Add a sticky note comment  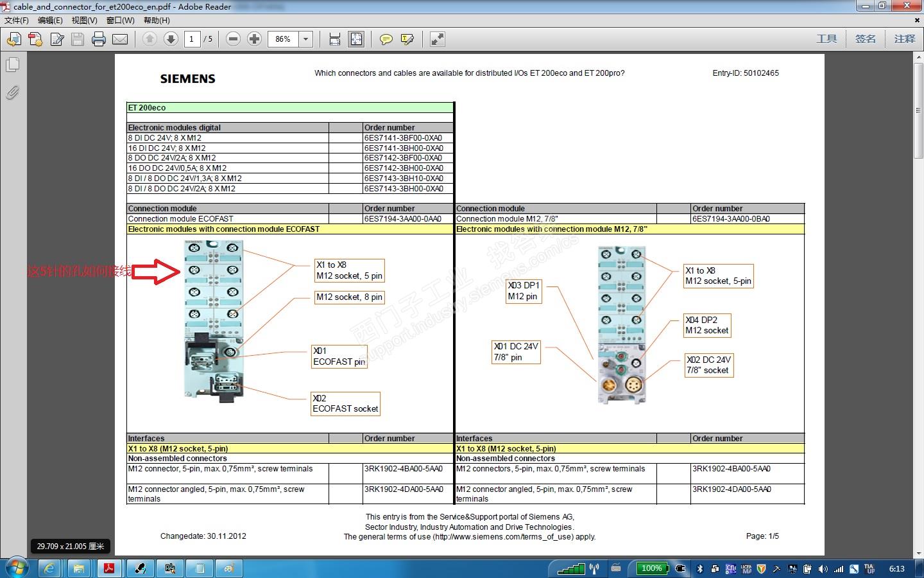click(386, 39)
